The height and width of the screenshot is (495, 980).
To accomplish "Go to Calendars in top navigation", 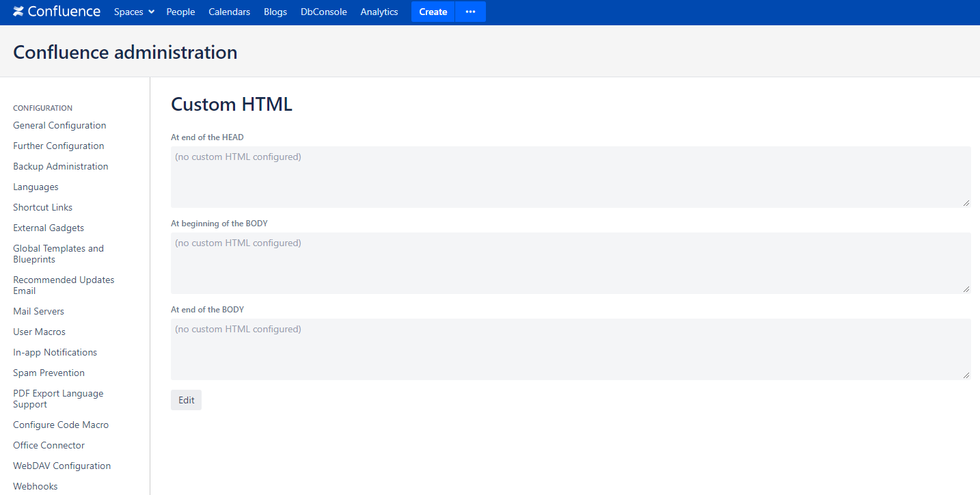I will pyautogui.click(x=229, y=12).
